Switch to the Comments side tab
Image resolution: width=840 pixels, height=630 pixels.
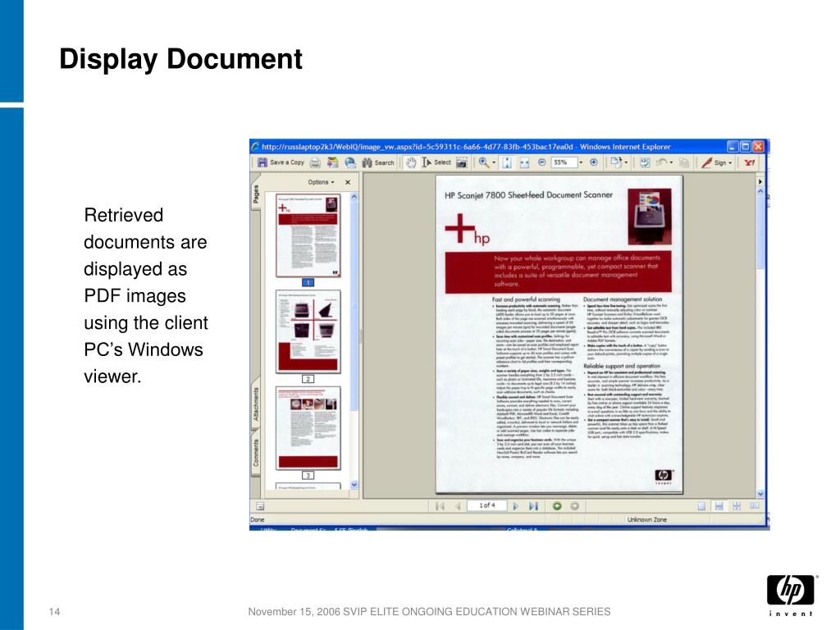point(256,453)
